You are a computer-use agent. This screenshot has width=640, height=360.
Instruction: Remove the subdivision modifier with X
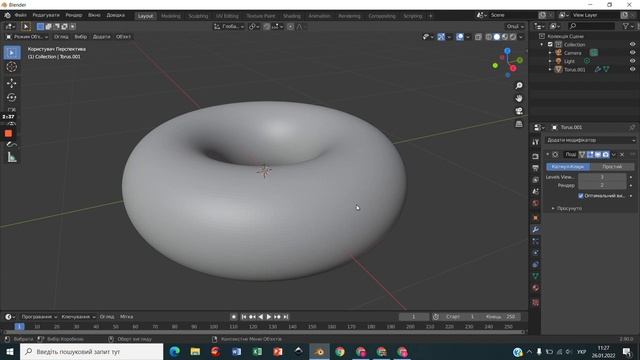coord(622,155)
